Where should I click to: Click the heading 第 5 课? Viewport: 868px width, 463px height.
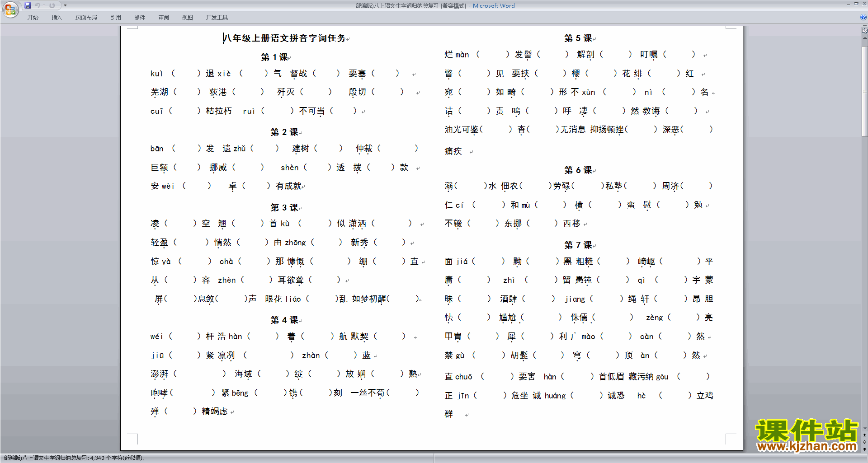578,38
